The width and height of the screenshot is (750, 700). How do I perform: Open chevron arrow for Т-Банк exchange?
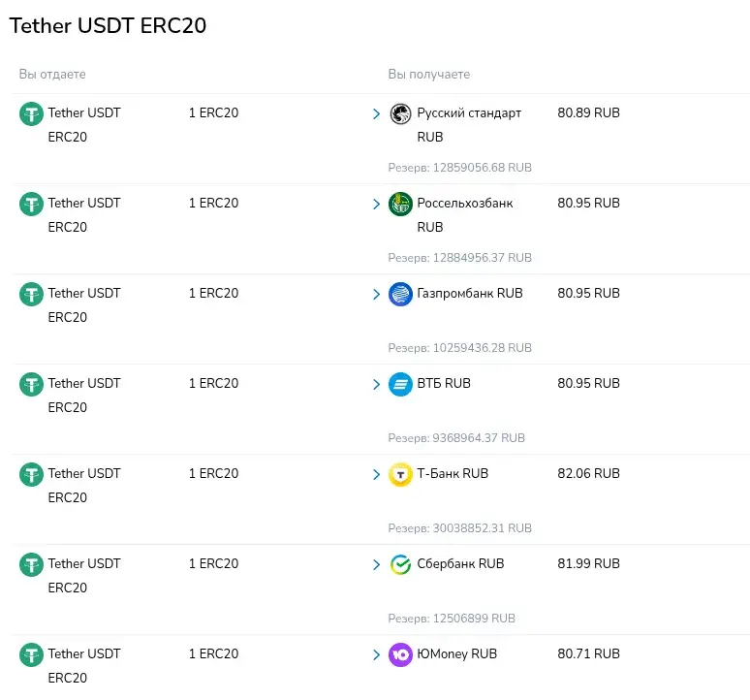click(x=376, y=474)
